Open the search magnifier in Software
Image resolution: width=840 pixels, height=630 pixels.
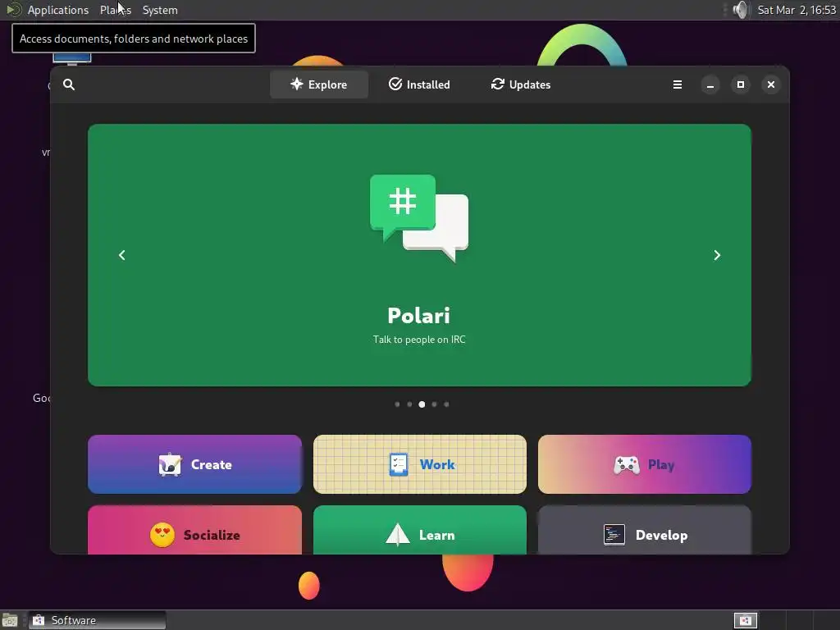click(69, 84)
